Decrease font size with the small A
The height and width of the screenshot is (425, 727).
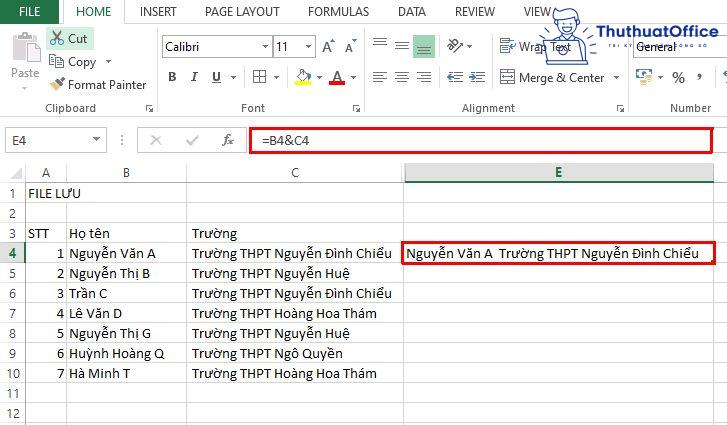tap(350, 47)
